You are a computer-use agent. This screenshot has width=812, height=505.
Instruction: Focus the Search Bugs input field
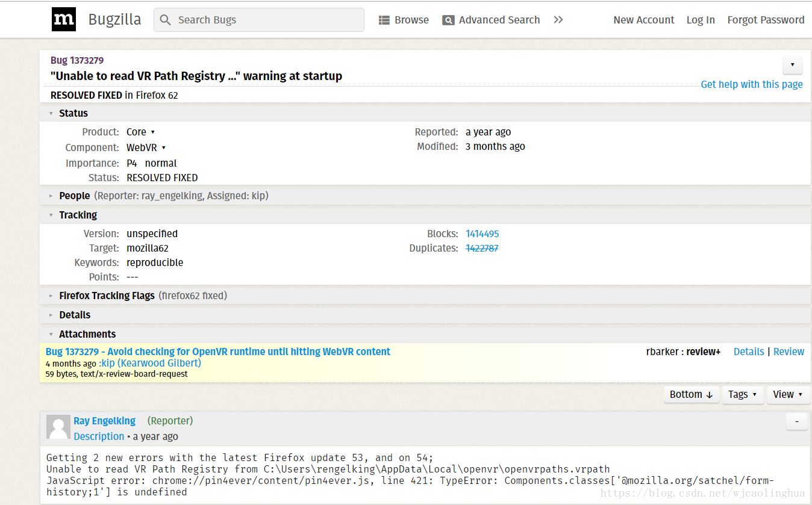(259, 20)
